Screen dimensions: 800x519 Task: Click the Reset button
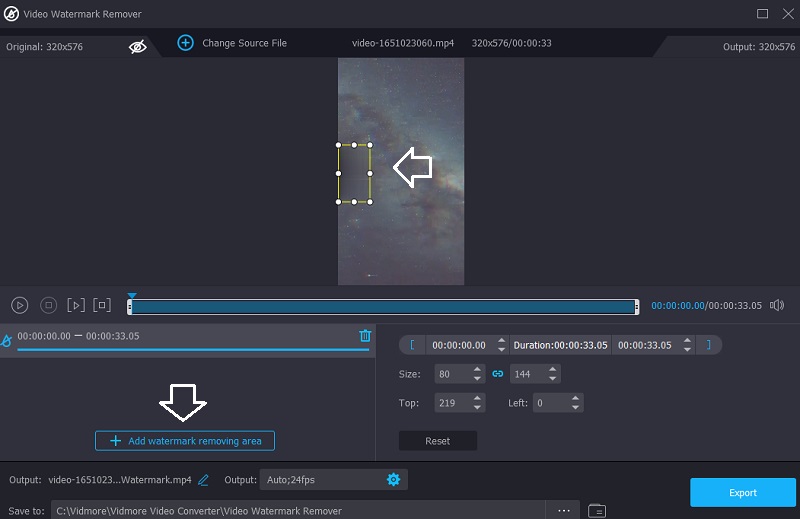[437, 441]
